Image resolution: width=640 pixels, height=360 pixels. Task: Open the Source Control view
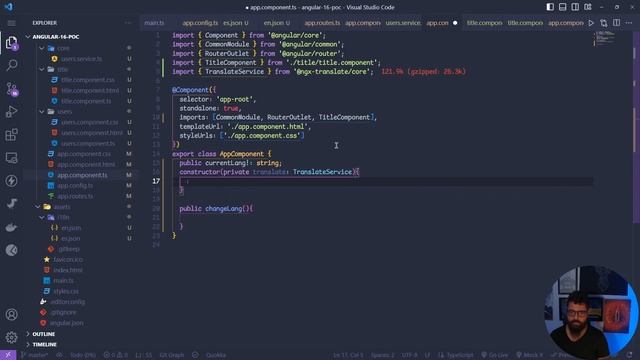tap(11, 89)
